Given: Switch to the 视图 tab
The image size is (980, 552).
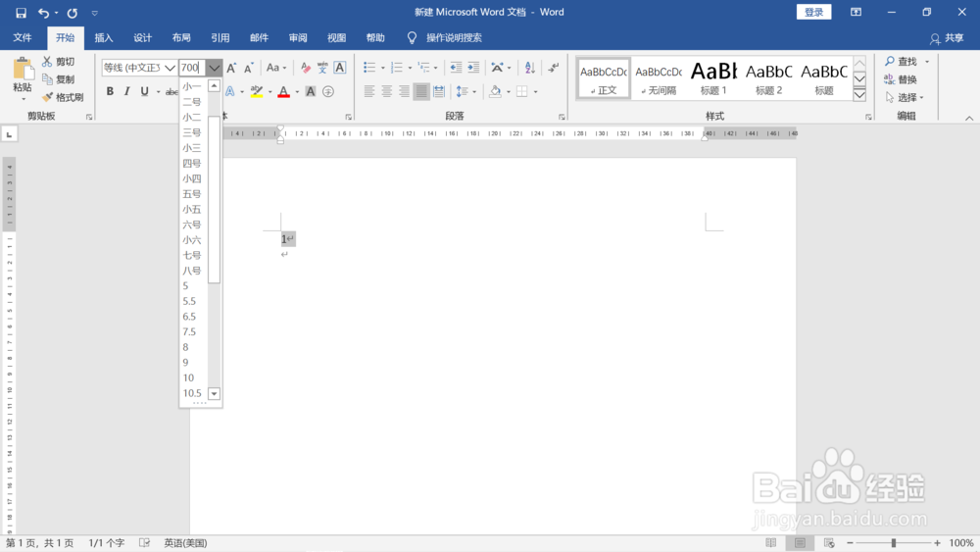Looking at the screenshot, I should (336, 37).
